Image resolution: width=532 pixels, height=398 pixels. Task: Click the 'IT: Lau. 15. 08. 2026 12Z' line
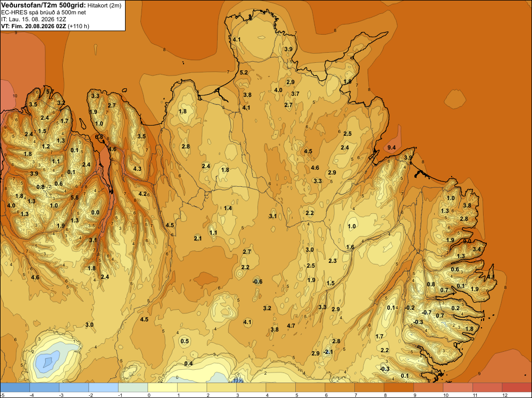point(34,19)
